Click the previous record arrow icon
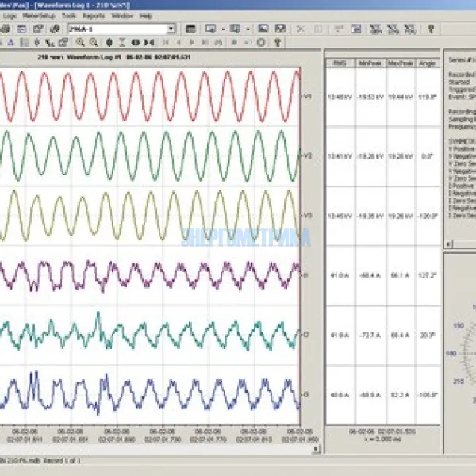 (178, 42)
